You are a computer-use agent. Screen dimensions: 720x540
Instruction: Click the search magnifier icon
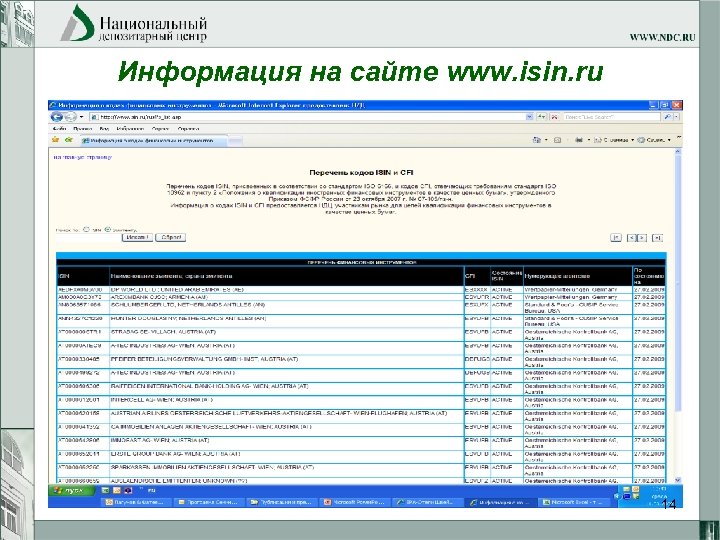(667, 117)
